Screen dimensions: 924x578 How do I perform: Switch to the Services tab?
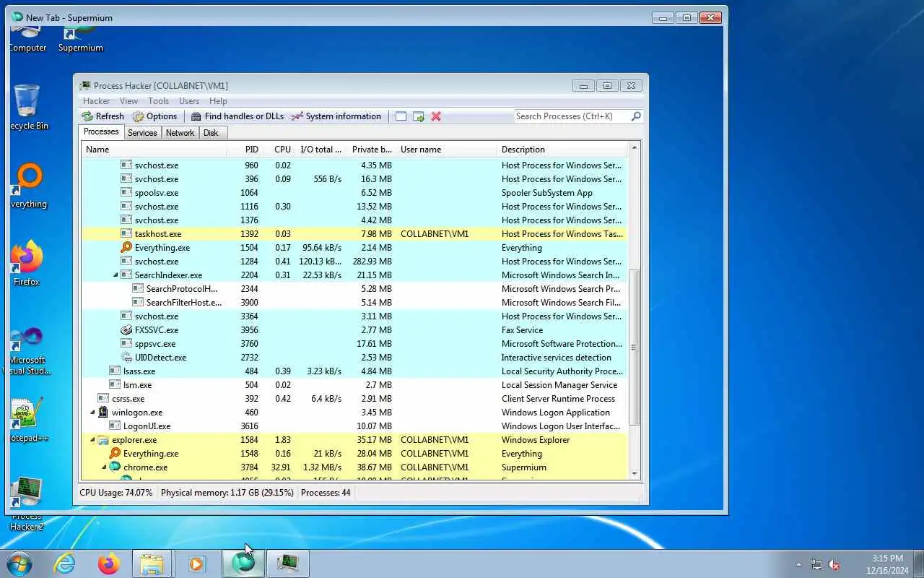pos(142,133)
